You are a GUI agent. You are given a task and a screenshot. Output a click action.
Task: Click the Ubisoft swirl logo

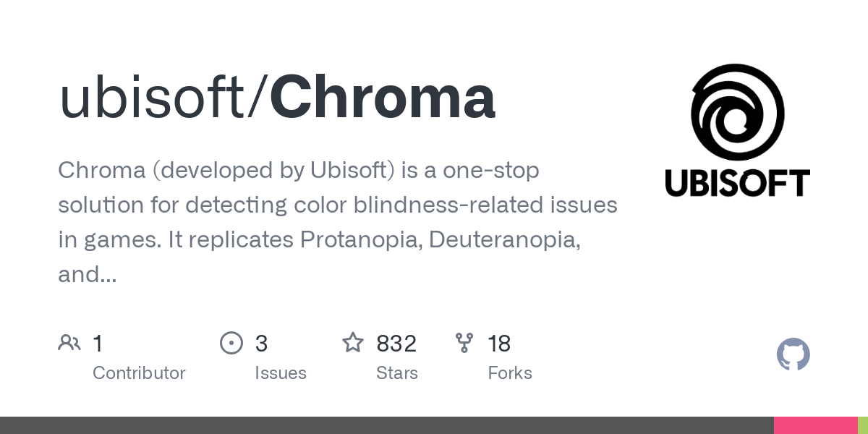(x=737, y=111)
